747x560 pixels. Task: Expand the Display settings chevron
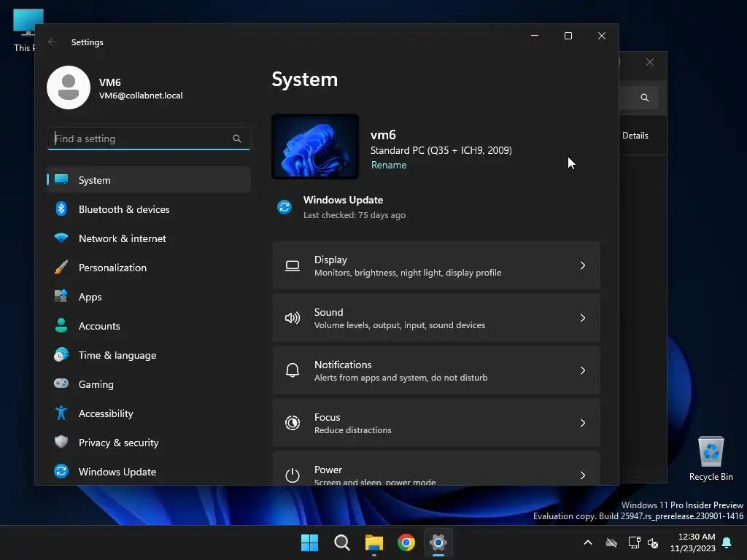click(583, 265)
